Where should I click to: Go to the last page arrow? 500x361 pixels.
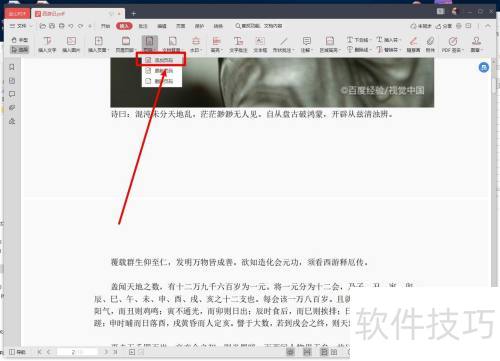tap(115, 352)
